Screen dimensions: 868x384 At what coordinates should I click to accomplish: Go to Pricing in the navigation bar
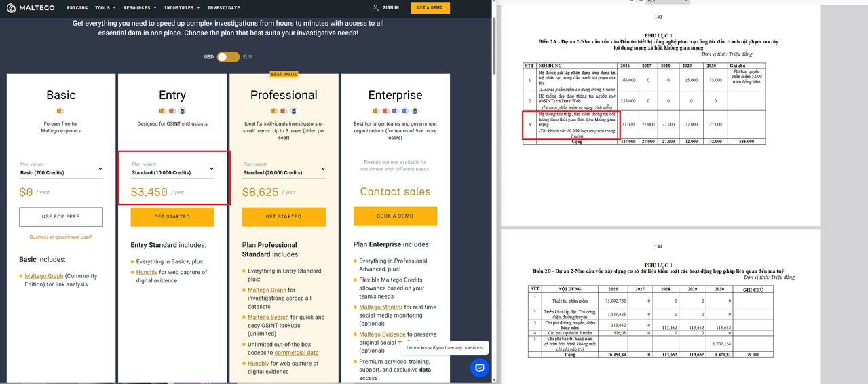point(77,8)
